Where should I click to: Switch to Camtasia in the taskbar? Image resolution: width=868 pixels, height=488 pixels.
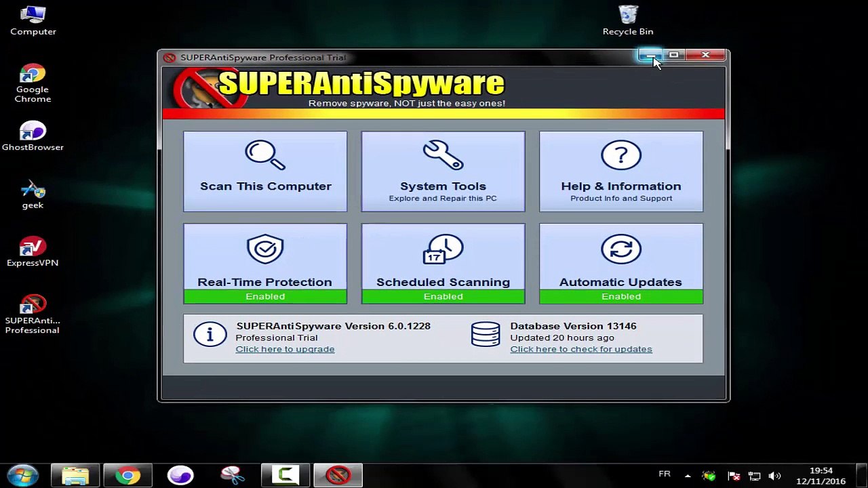pyautogui.click(x=285, y=475)
